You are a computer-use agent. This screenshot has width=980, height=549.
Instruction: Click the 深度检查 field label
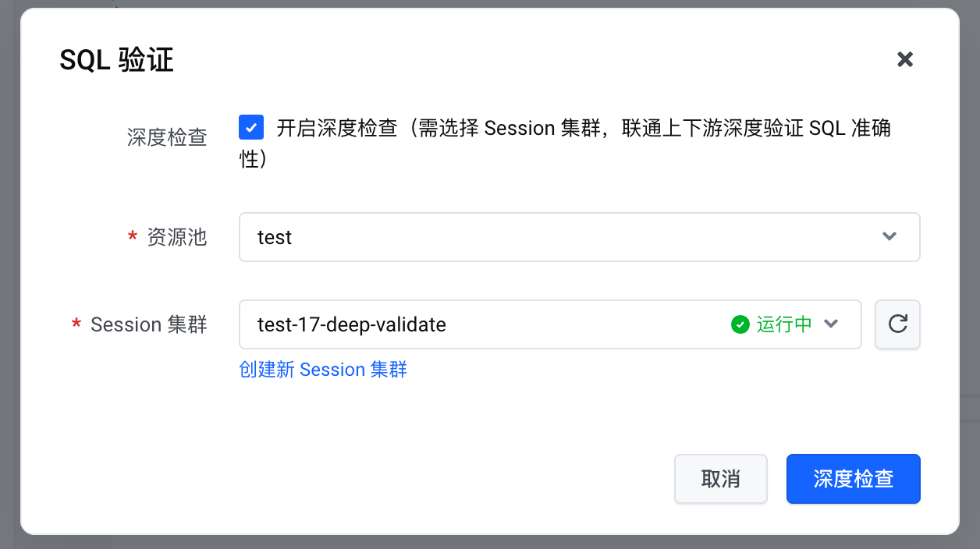[x=167, y=137]
